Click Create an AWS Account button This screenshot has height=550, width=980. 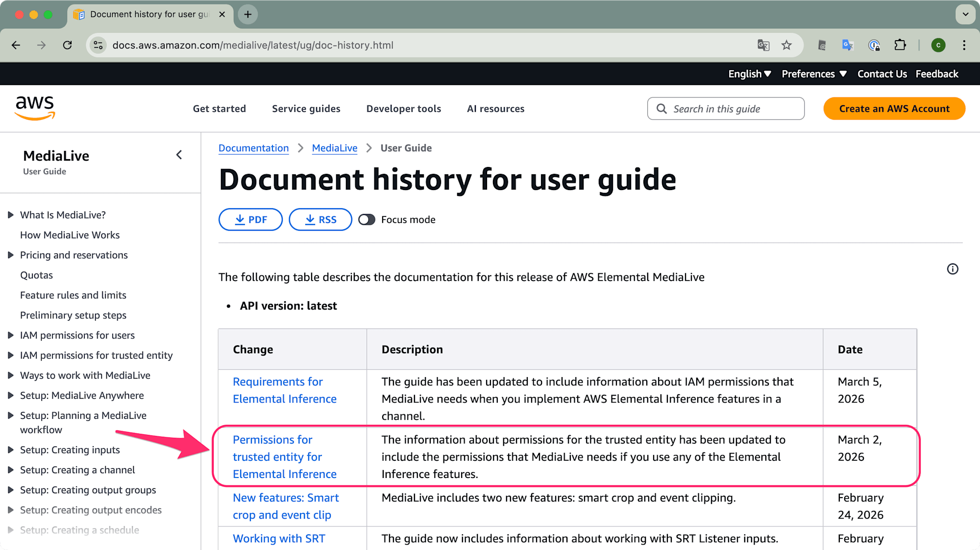(x=894, y=109)
